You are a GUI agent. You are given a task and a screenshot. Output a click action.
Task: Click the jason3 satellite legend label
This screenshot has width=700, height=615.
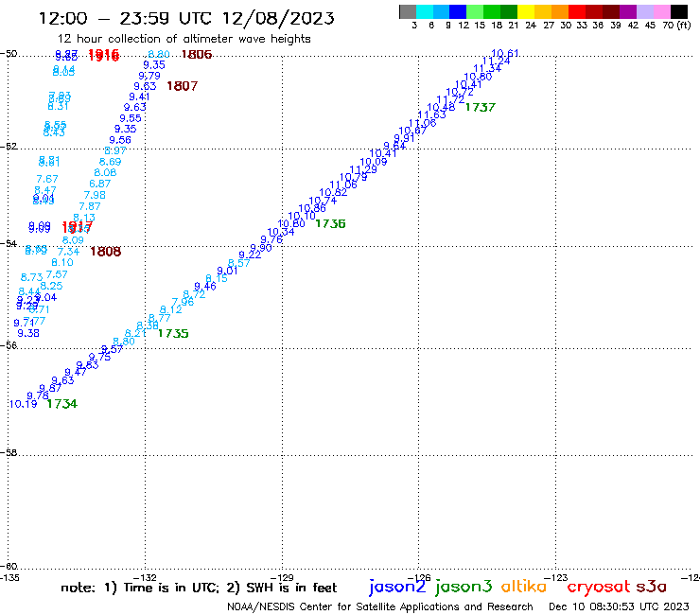tap(464, 587)
